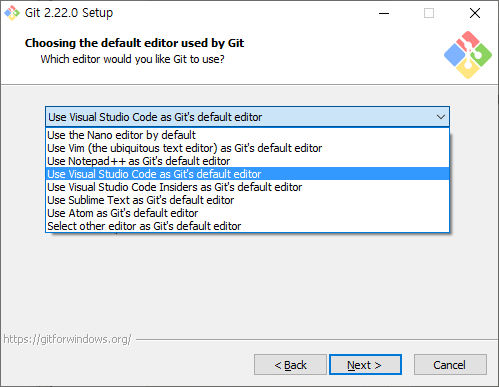
Task: Choose Vim as Git's default editor option
Action: [x=247, y=148]
